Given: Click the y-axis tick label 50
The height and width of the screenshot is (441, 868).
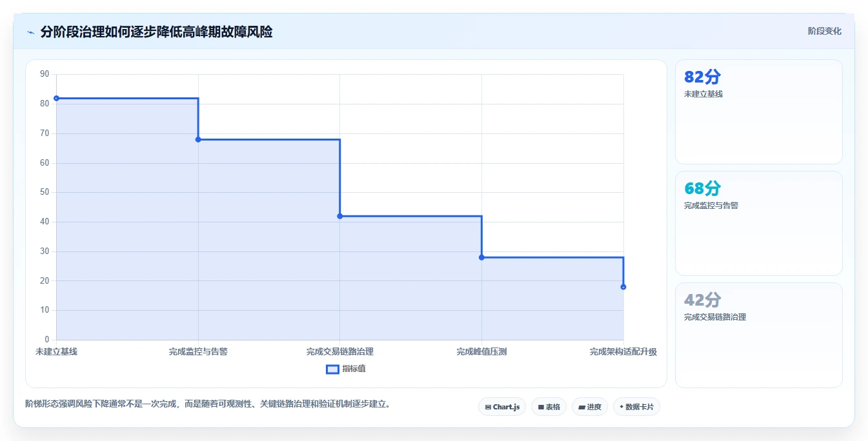Looking at the screenshot, I should click(45, 192).
